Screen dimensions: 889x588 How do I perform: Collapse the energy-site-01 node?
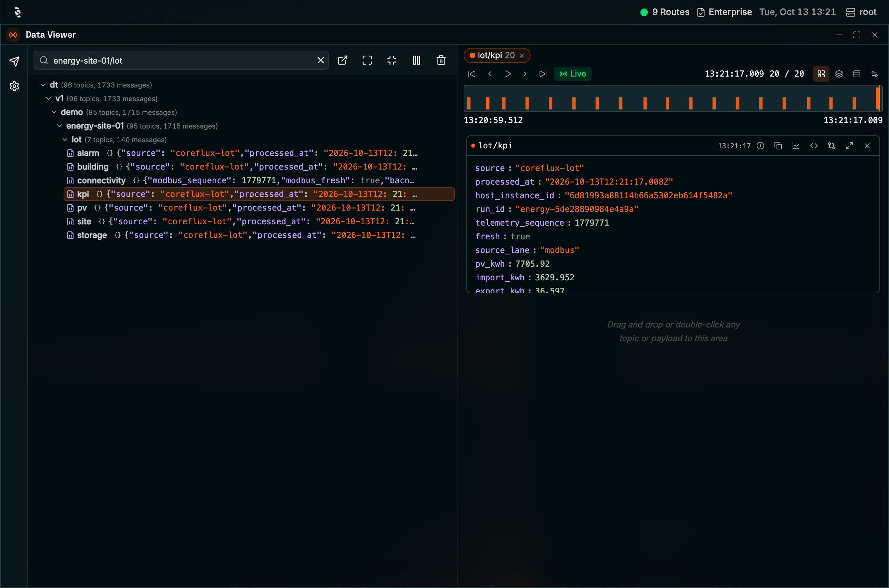click(59, 126)
